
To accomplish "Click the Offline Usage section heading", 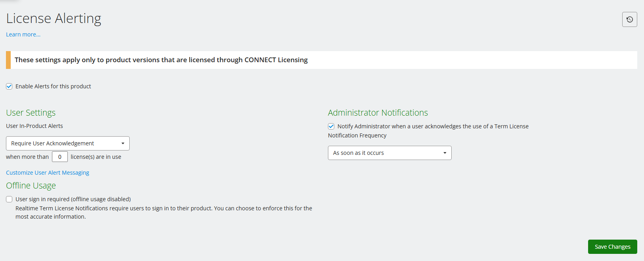I will 31,186.
